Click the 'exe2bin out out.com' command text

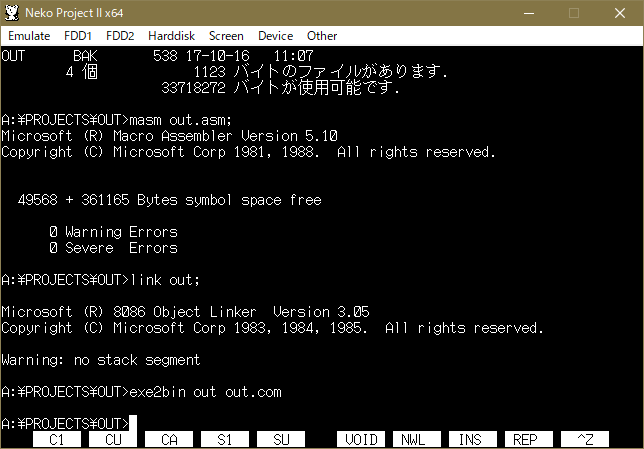coord(205,392)
